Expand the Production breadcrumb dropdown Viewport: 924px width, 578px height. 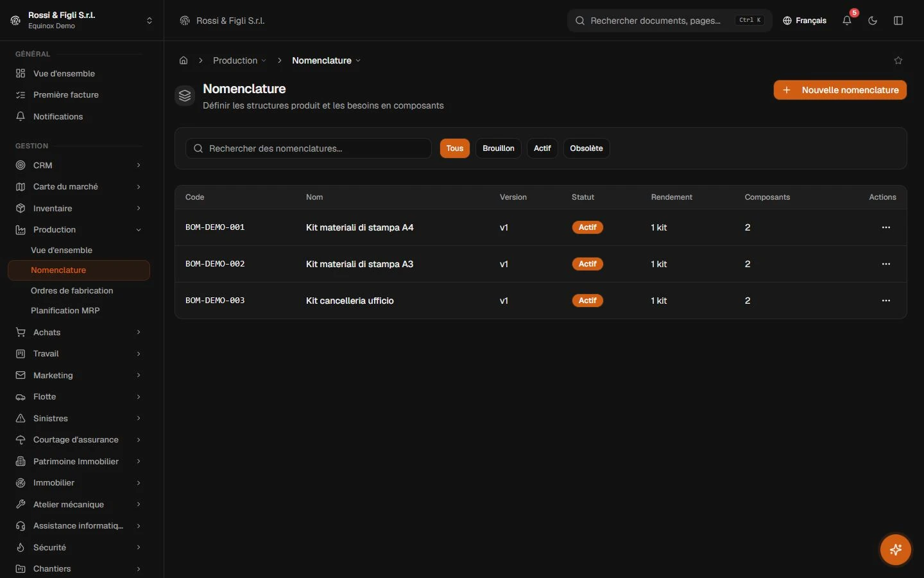239,60
